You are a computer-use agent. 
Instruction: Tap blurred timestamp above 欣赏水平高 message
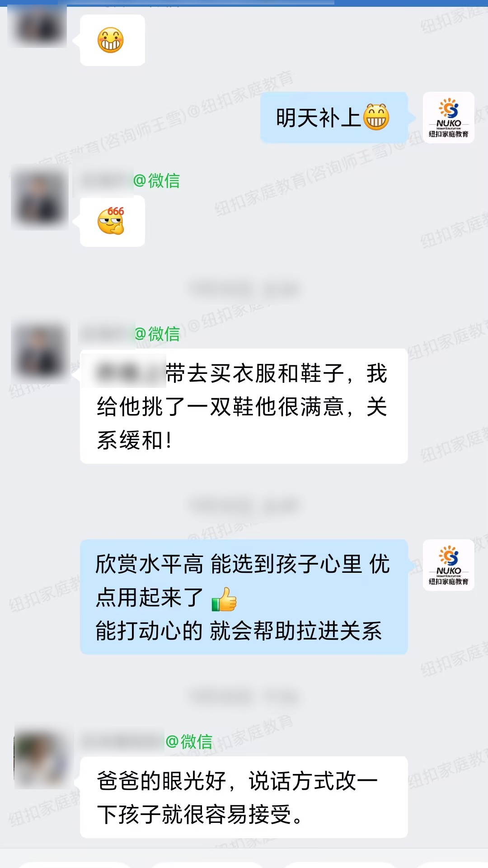pyautogui.click(x=244, y=505)
